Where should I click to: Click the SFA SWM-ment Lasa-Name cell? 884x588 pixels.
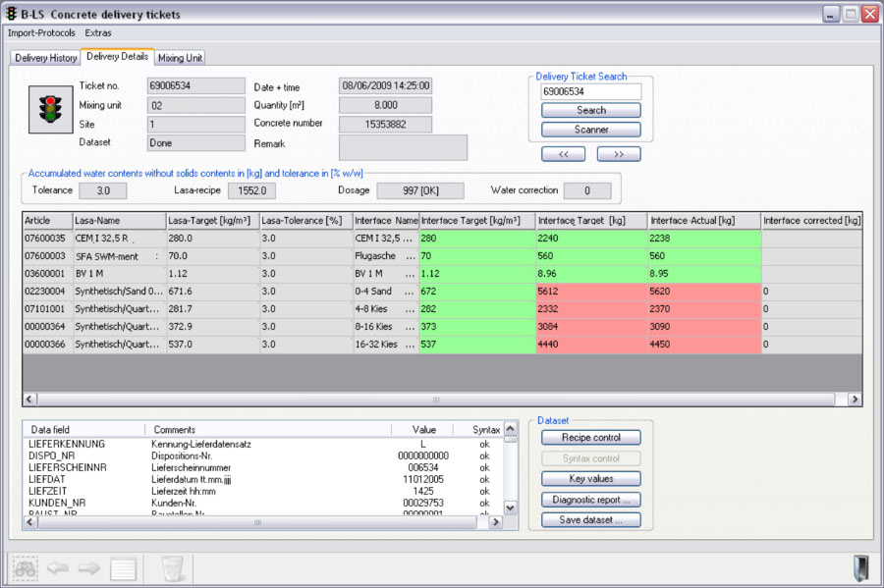pos(120,256)
